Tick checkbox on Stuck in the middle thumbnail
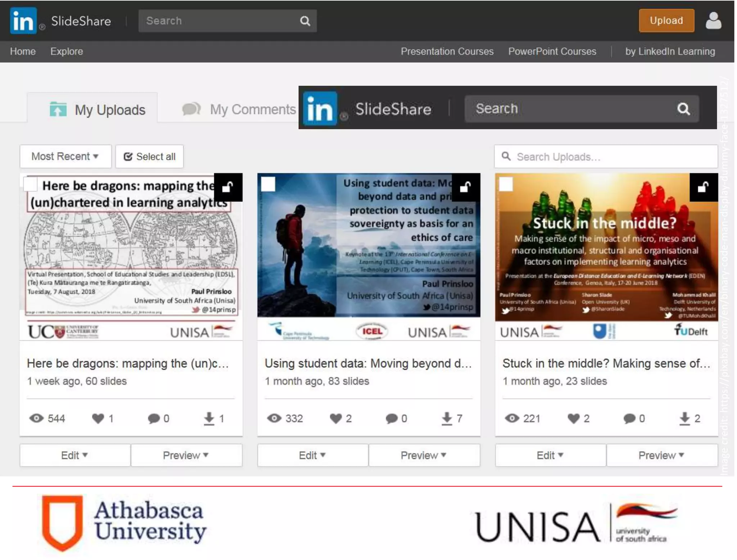 point(506,184)
